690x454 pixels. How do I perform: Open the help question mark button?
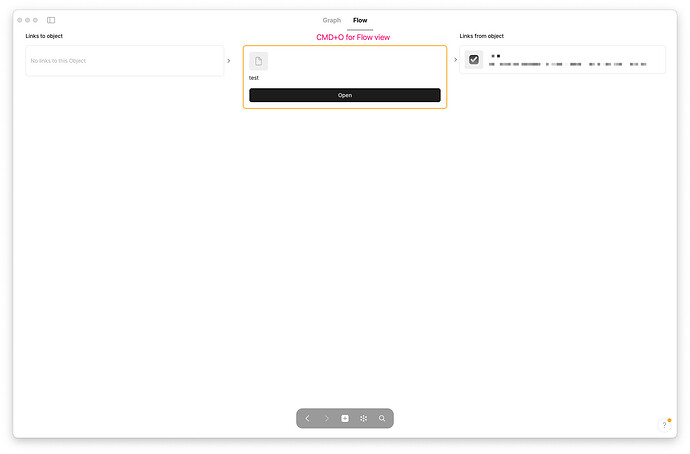664,425
